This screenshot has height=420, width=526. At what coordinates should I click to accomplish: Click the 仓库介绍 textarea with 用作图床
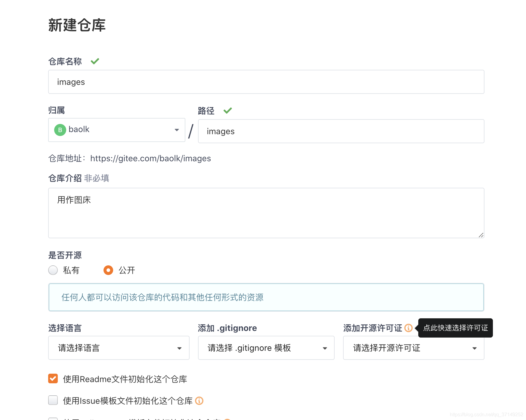point(266,213)
